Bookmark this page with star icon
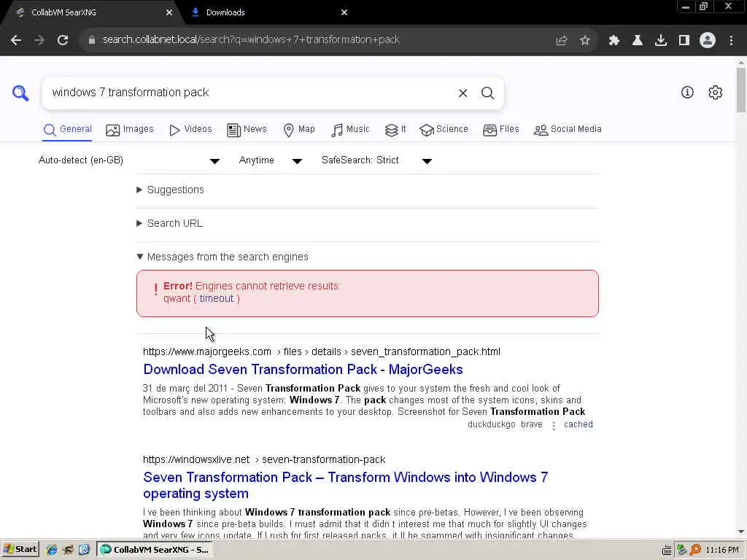 click(585, 41)
